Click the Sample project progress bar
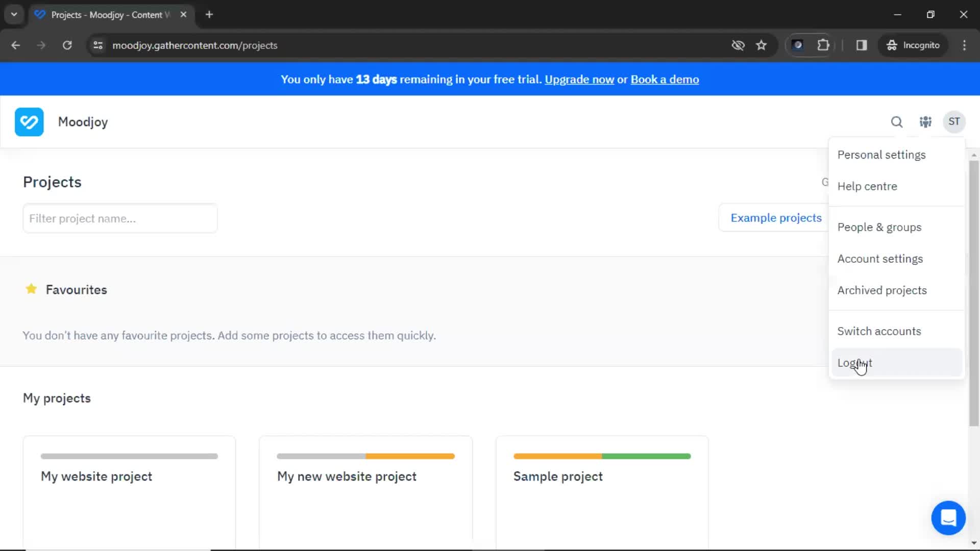Screen dimensions: 980x551 602,456
